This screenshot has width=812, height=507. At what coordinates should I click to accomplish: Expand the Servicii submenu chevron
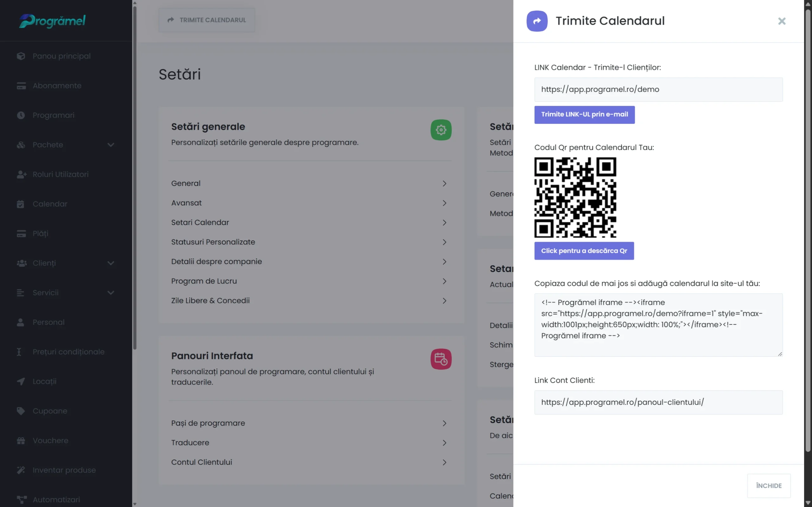pos(111,293)
